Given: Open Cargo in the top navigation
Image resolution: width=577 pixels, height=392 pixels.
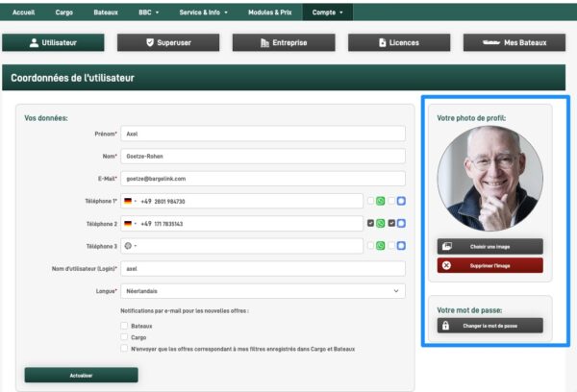Looking at the screenshot, I should pyautogui.click(x=64, y=12).
